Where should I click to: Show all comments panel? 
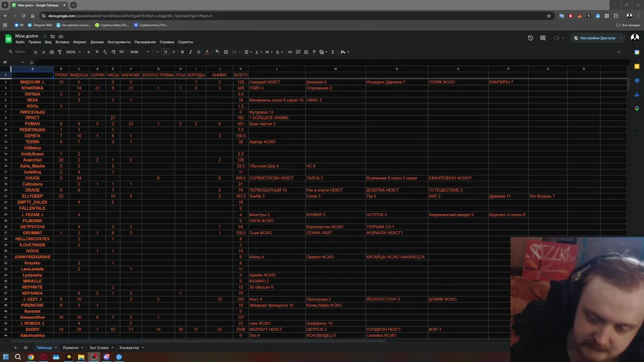click(543, 38)
